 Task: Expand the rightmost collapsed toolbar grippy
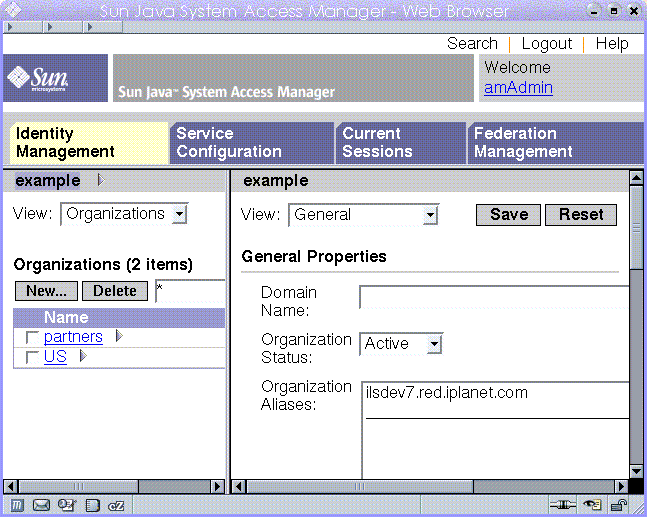coord(103,27)
